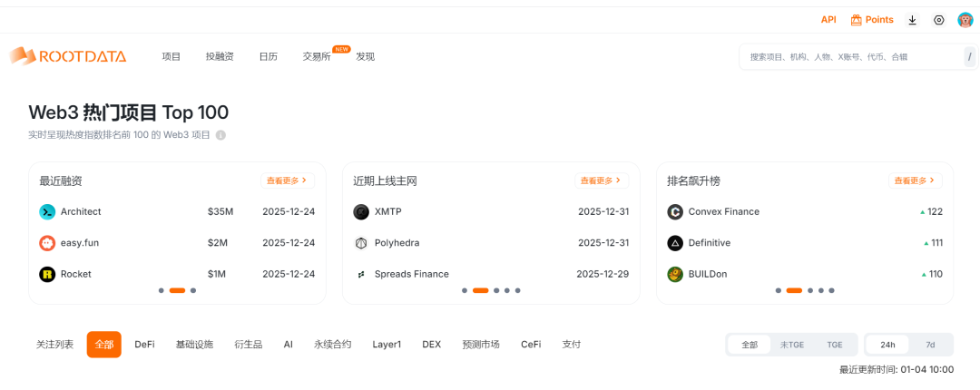Click the Polyhedra project icon
This screenshot has height=390, width=980.
click(x=361, y=243)
